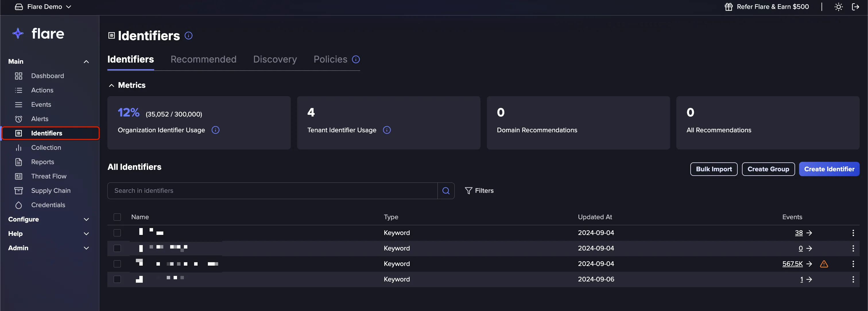Check the select-all checkbox in table header
This screenshot has width=868, height=311.
coord(117,217)
